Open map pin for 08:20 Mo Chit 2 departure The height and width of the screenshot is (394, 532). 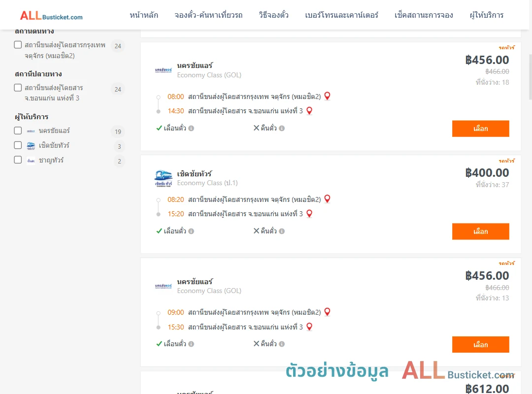click(327, 199)
